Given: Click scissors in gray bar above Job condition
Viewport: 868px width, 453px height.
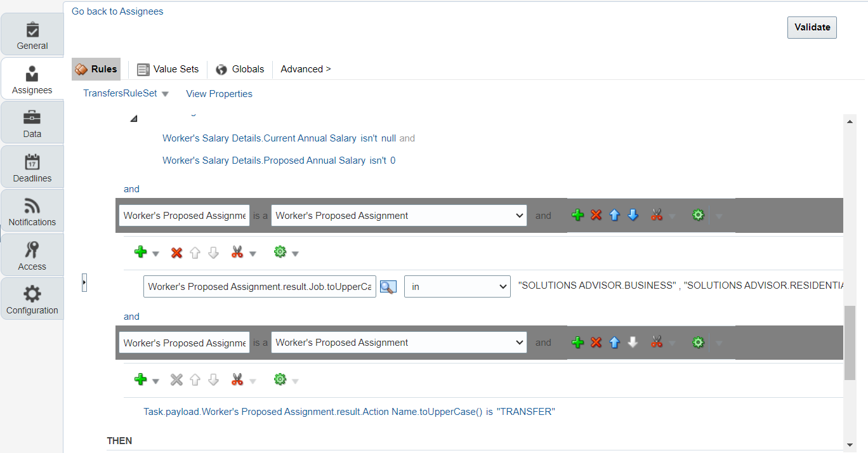Looking at the screenshot, I should coord(657,216).
